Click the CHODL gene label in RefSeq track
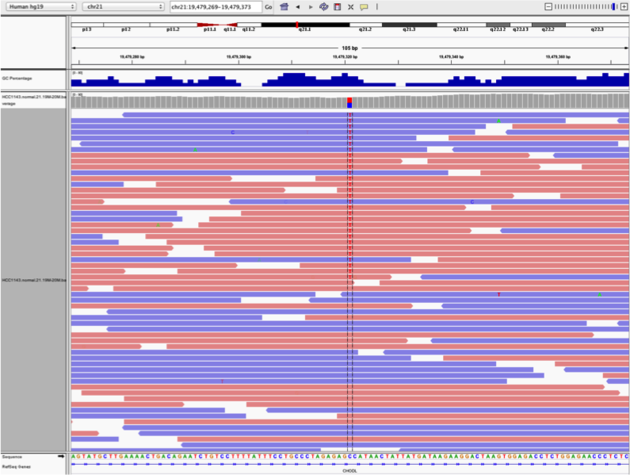This screenshot has height=475, width=630. [x=349, y=470]
